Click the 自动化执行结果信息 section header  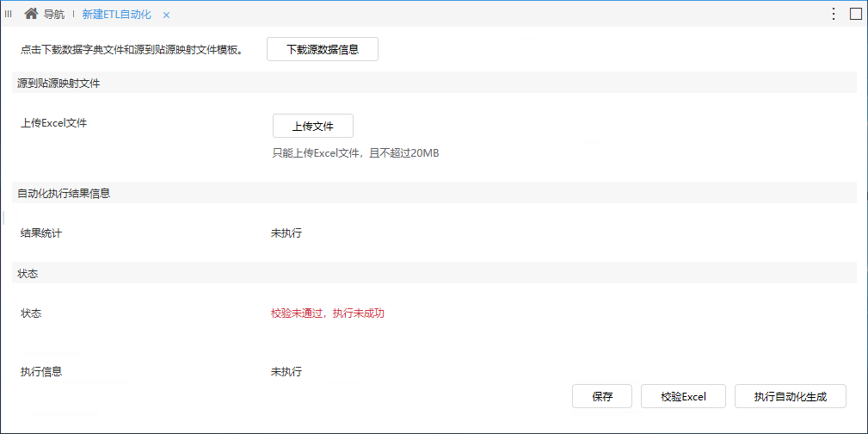[434, 193]
